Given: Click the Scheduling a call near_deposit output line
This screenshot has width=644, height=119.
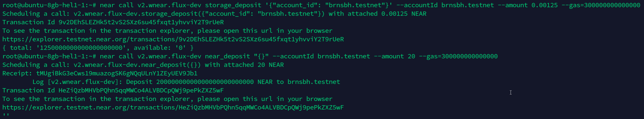Looking at the screenshot, I should click(x=143, y=65).
